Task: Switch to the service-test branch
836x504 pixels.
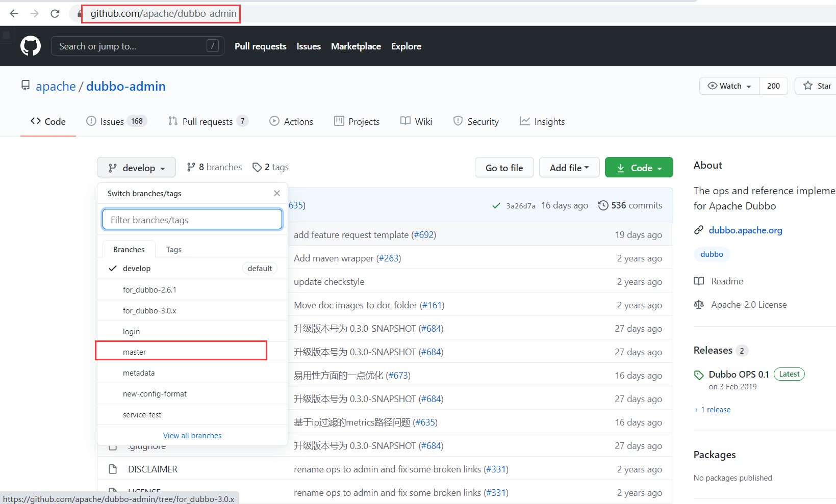Action: [x=192, y=415]
